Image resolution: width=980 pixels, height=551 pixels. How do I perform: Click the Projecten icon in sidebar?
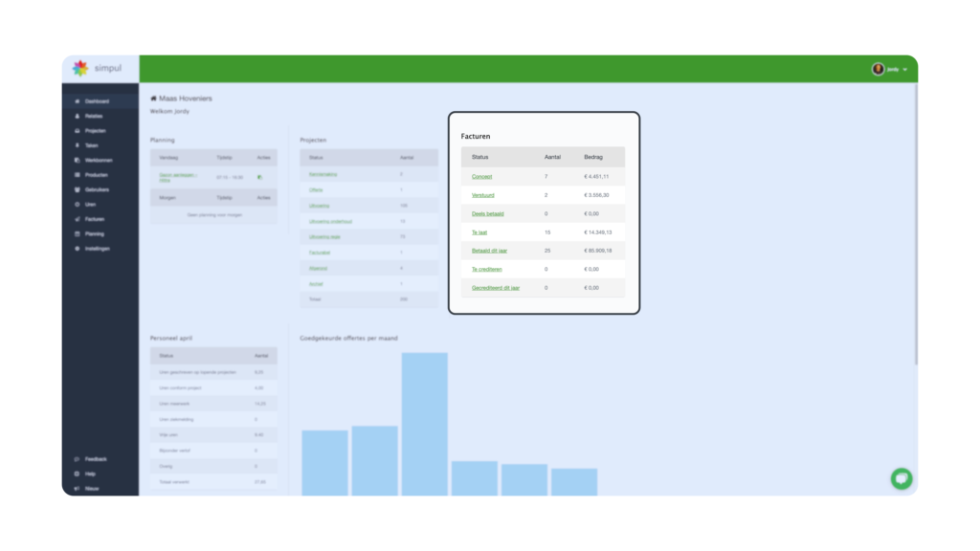coord(78,130)
